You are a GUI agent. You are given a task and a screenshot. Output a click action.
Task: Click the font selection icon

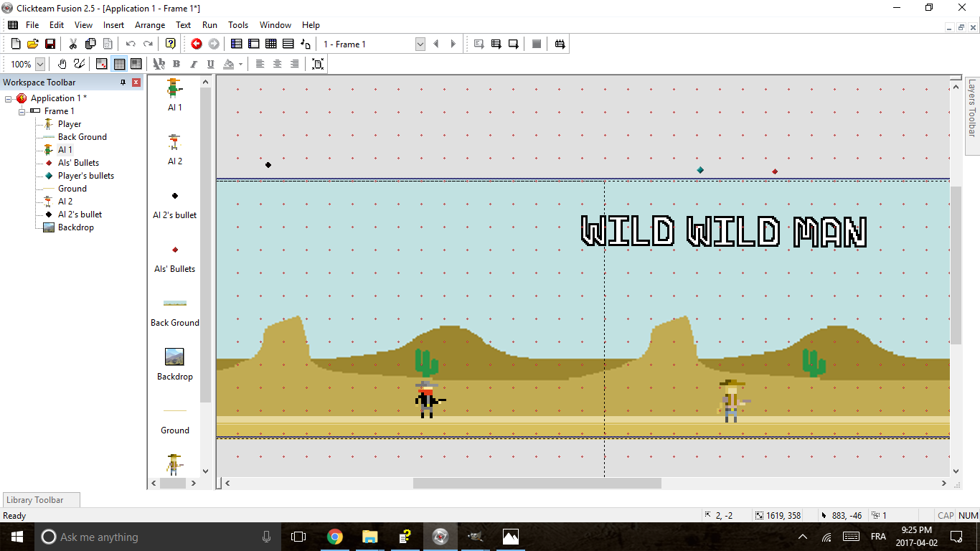pos(159,64)
